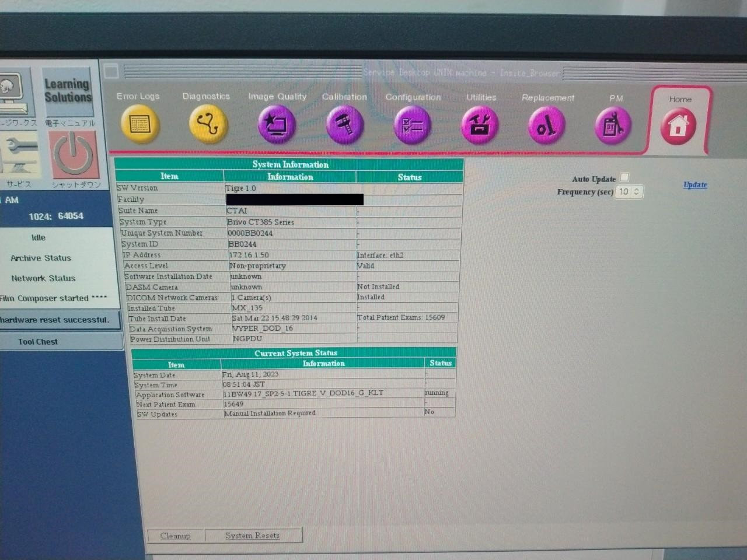Open the Calibration caliper icon
The width and height of the screenshot is (747, 560).
[x=345, y=124]
